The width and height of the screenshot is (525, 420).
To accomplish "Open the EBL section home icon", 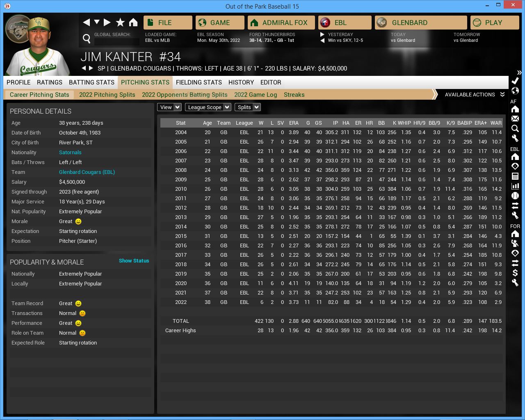I will (x=515, y=157).
